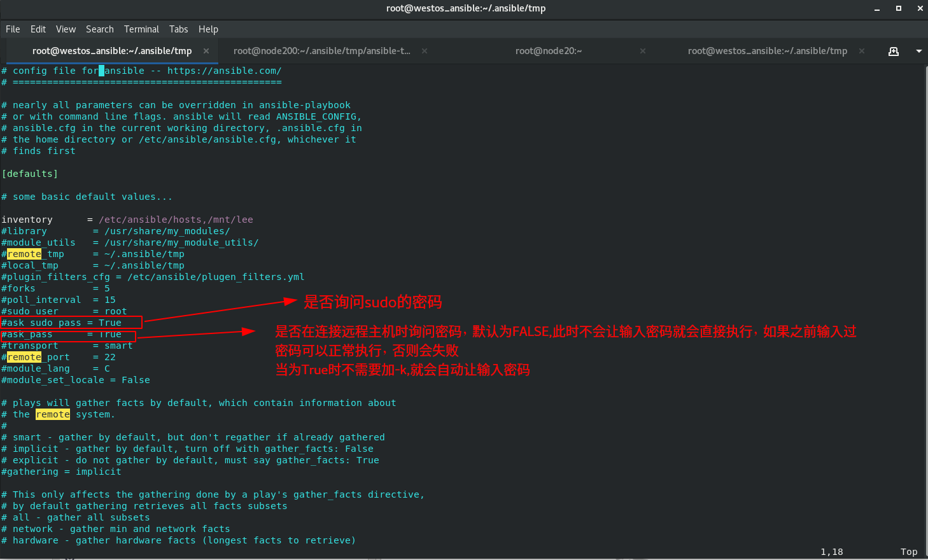Close the first root@westos_ansible tab

click(206, 51)
